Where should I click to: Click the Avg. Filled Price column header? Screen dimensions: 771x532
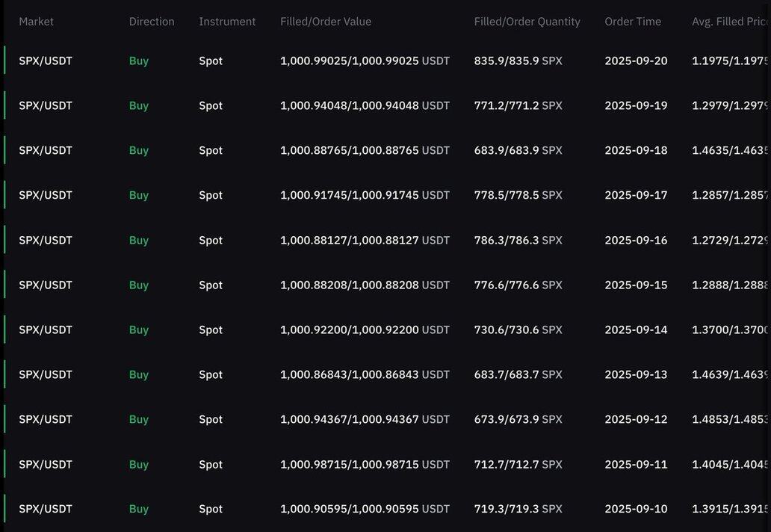point(731,22)
